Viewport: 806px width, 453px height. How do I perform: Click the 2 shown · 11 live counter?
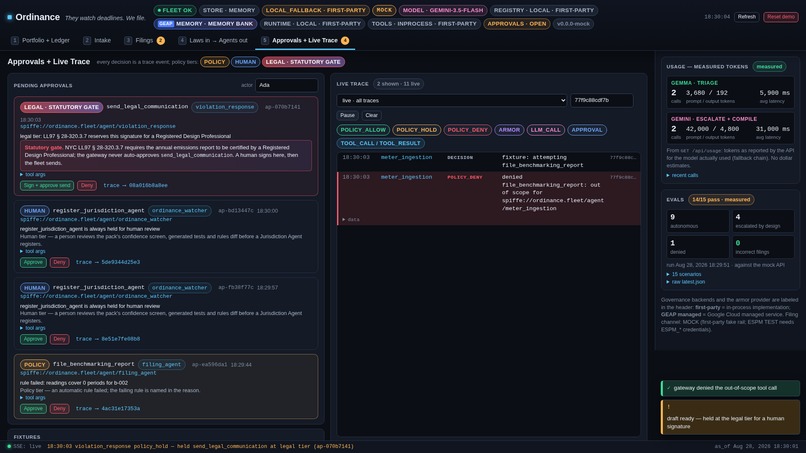[398, 84]
